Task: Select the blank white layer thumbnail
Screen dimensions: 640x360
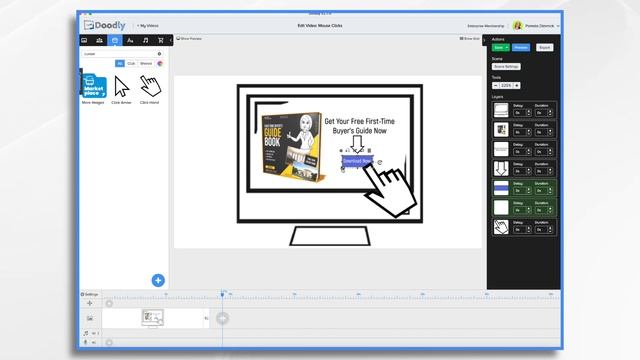Action: click(x=501, y=207)
